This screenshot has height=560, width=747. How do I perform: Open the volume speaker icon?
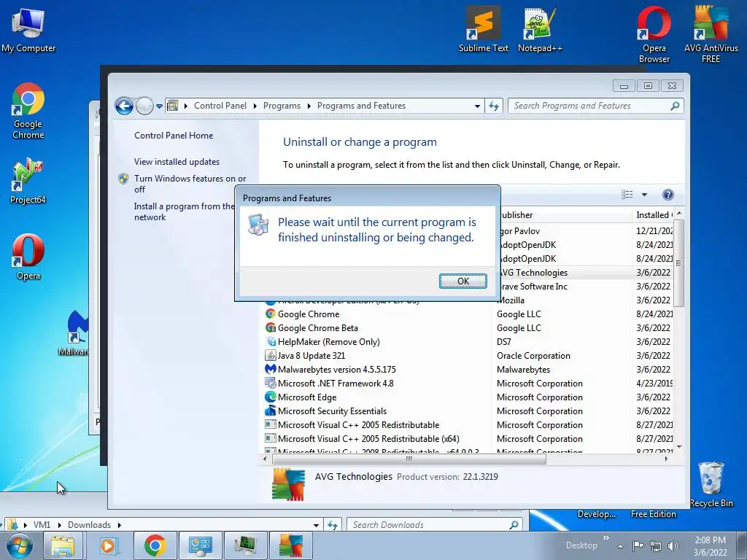click(x=673, y=545)
